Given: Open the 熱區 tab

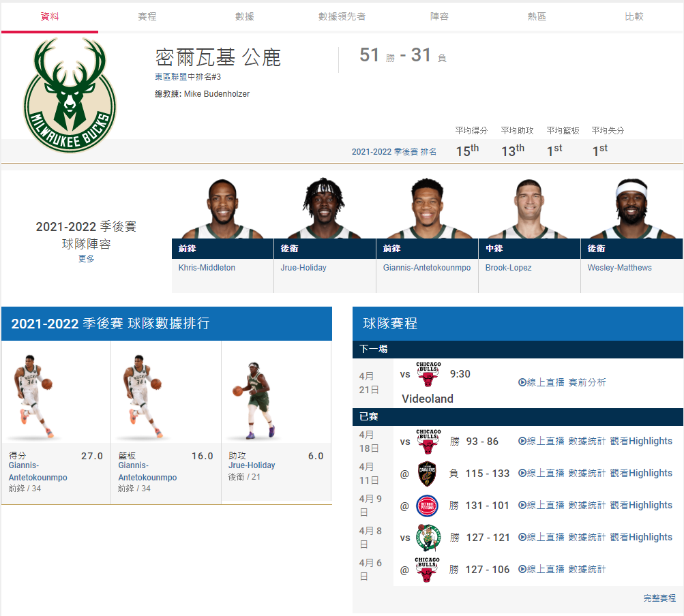Looking at the screenshot, I should click(537, 16).
